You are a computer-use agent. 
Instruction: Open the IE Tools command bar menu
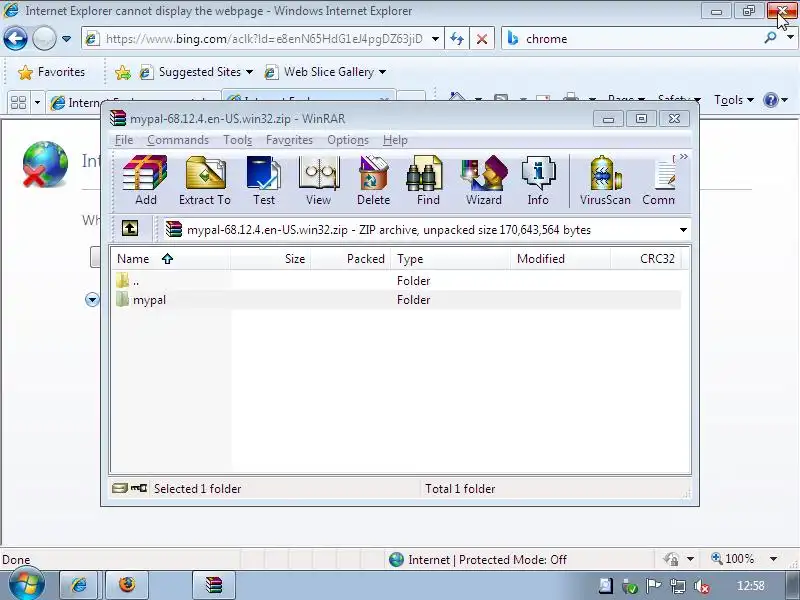point(734,100)
